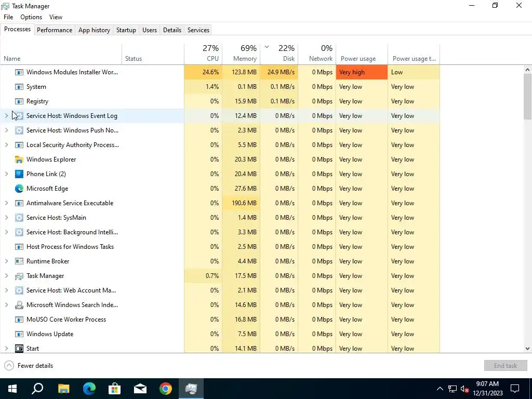Click the MoUSO Core Worker Process icon

tap(19, 320)
